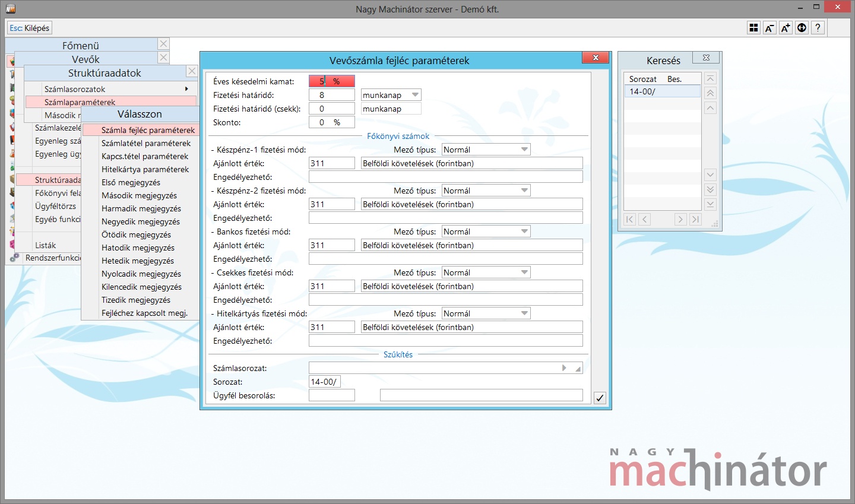Go to first record in Keresés
The height and width of the screenshot is (504, 855).
coord(630,219)
